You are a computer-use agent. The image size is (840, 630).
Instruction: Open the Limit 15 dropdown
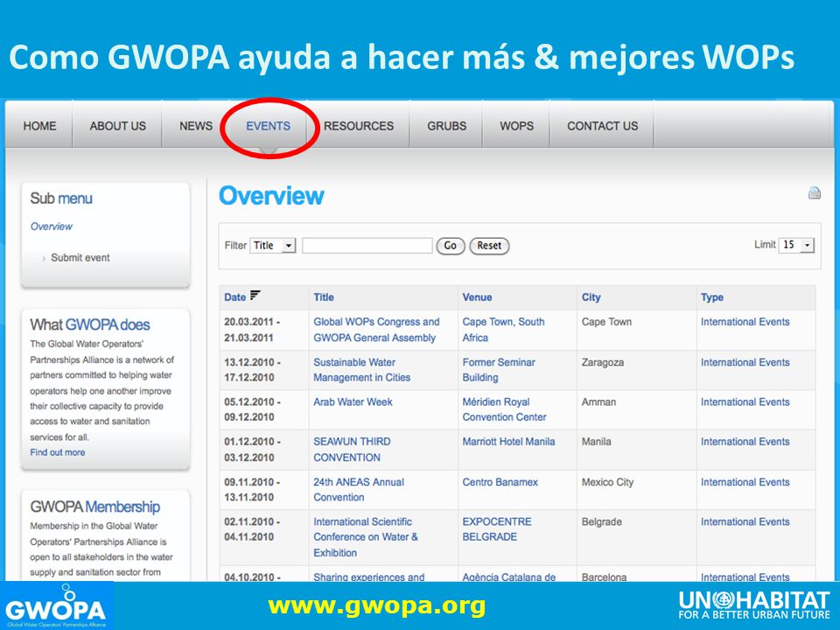pos(796,245)
